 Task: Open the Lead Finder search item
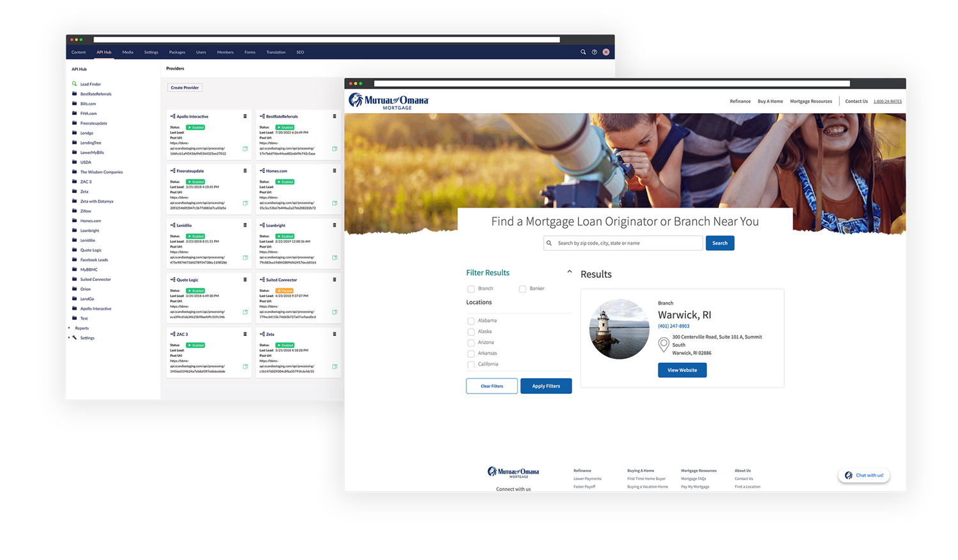tap(90, 84)
